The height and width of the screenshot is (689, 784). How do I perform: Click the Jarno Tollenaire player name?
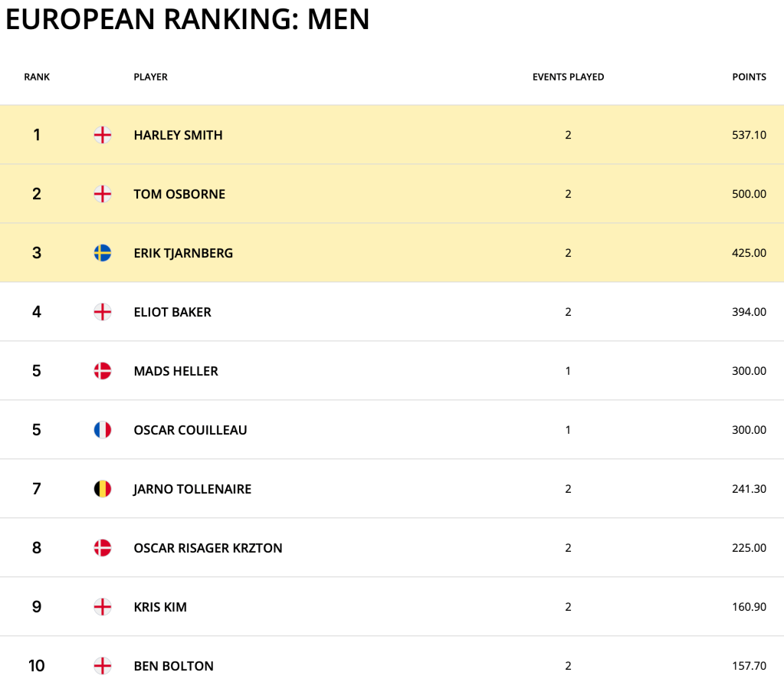tap(192, 489)
